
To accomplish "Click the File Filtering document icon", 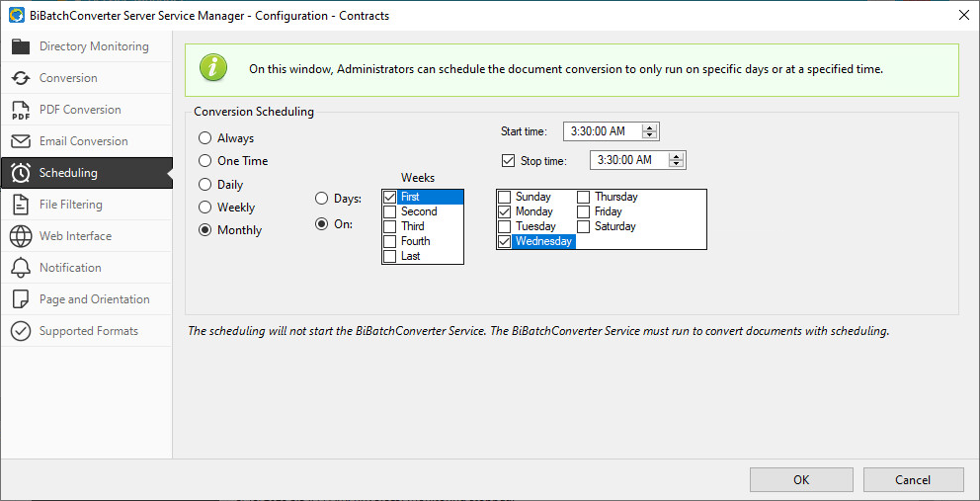I will [x=21, y=205].
